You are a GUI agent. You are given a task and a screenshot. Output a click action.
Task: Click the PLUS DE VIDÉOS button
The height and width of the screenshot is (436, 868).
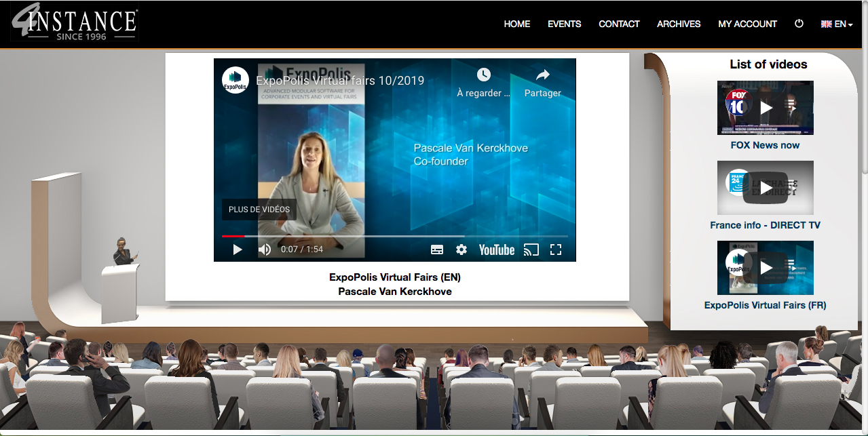(259, 210)
